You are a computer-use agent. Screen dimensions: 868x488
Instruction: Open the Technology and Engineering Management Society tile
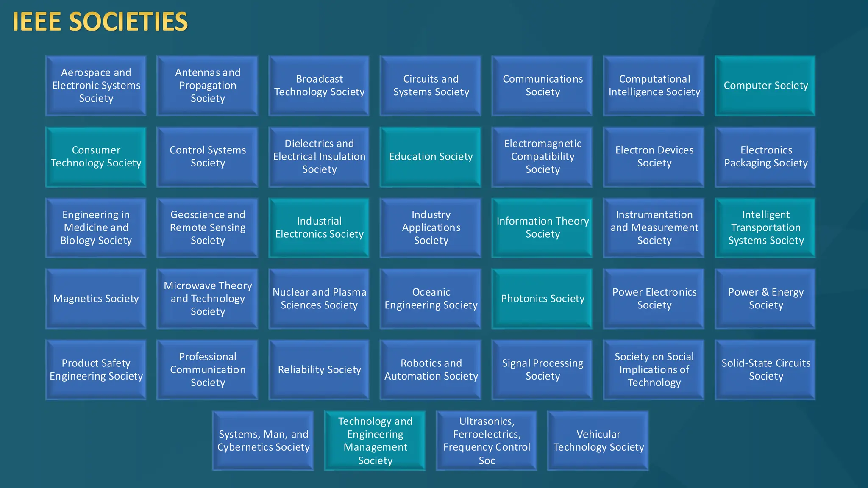coord(375,441)
